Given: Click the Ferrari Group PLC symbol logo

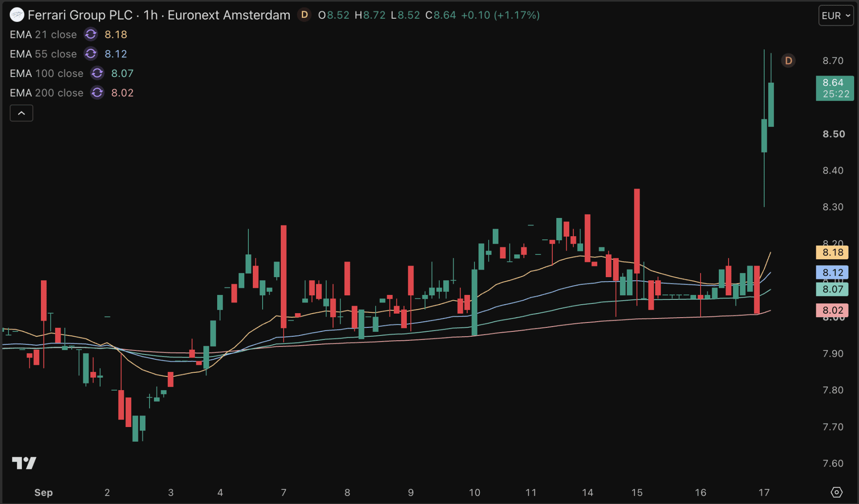Looking at the screenshot, I should coord(17,15).
